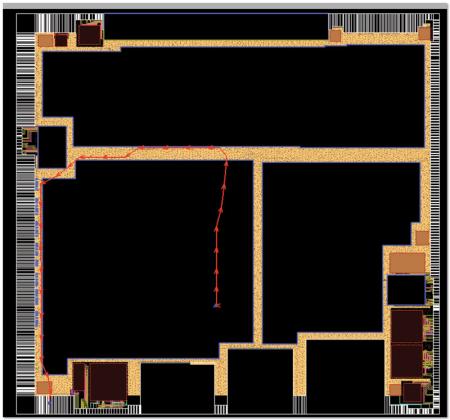
Task: Select the widest black macro spanning chip top
Action: pos(233,97)
